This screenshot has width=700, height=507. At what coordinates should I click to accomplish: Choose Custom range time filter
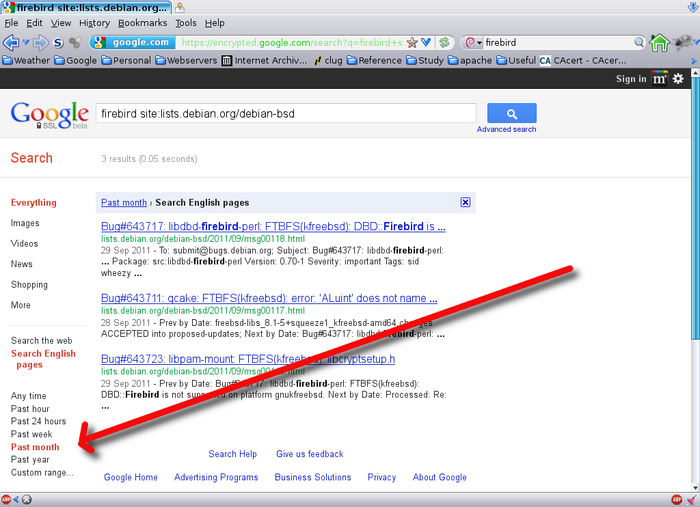click(x=42, y=473)
